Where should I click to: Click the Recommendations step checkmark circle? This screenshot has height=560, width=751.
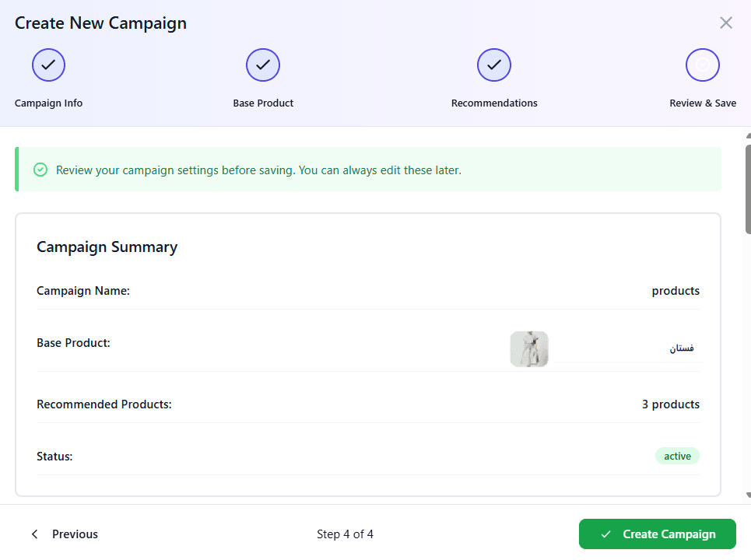click(494, 65)
